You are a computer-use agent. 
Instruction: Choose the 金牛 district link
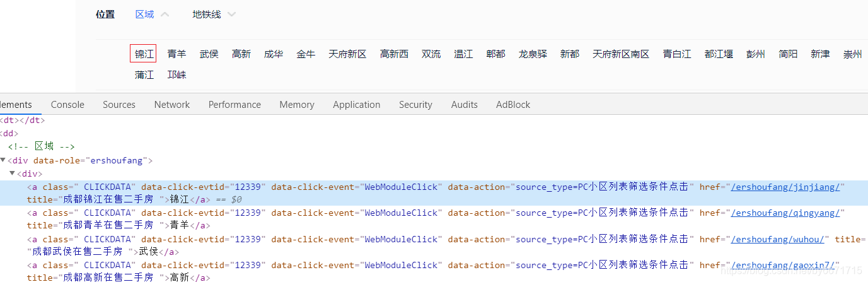[x=306, y=54]
